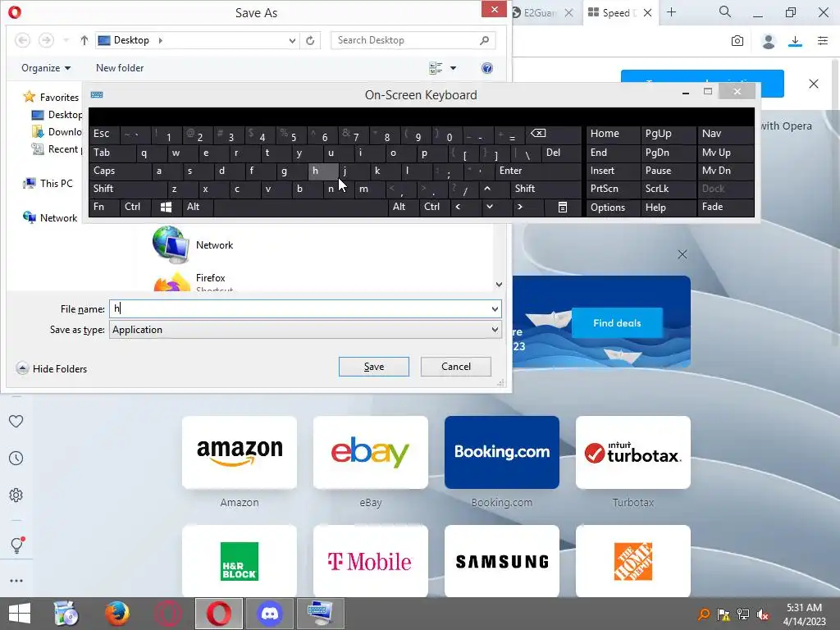Open recent locations dropdown arrow

pyautogui.click(x=66, y=40)
